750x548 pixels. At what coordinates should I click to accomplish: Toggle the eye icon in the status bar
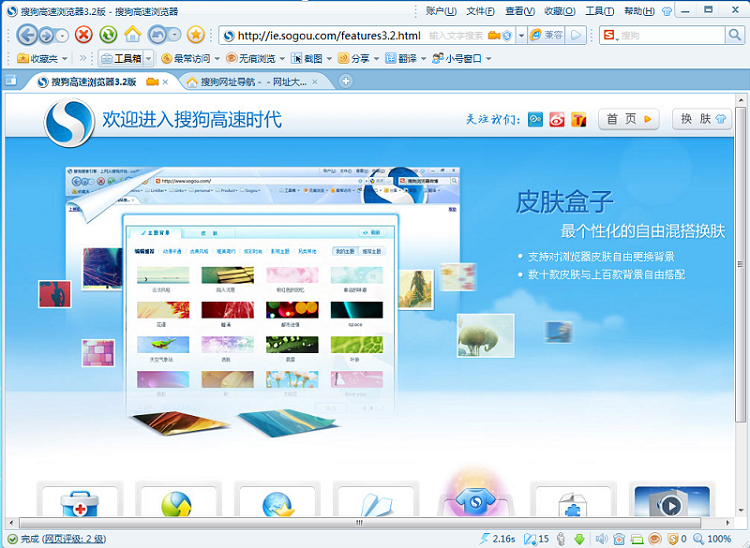(x=655, y=539)
